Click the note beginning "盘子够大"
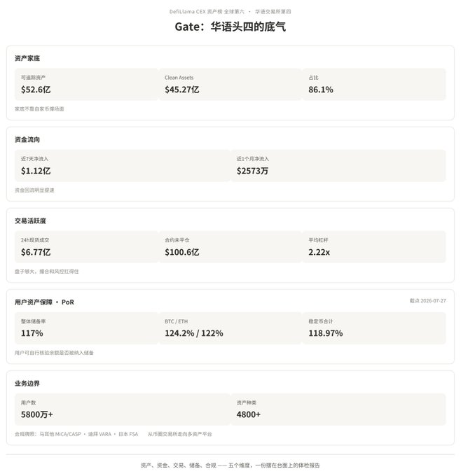 46,271
